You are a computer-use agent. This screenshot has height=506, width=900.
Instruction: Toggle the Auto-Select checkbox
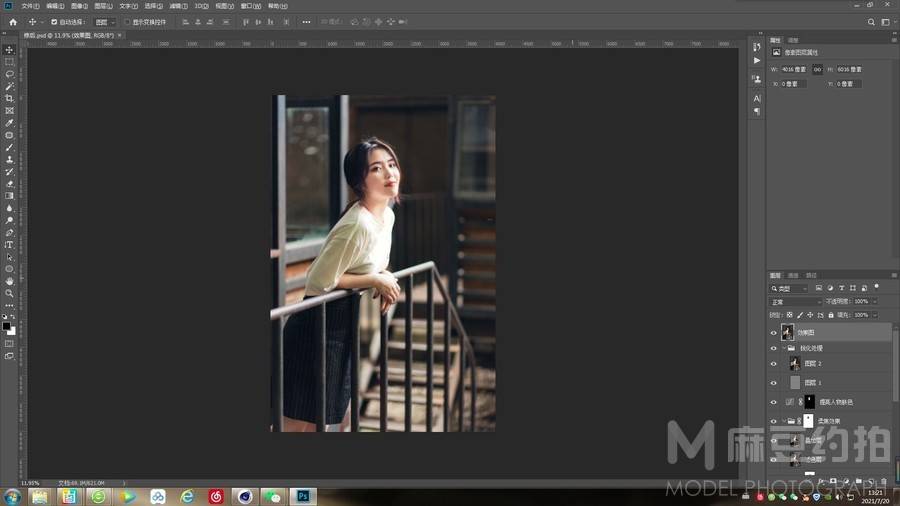coord(54,22)
